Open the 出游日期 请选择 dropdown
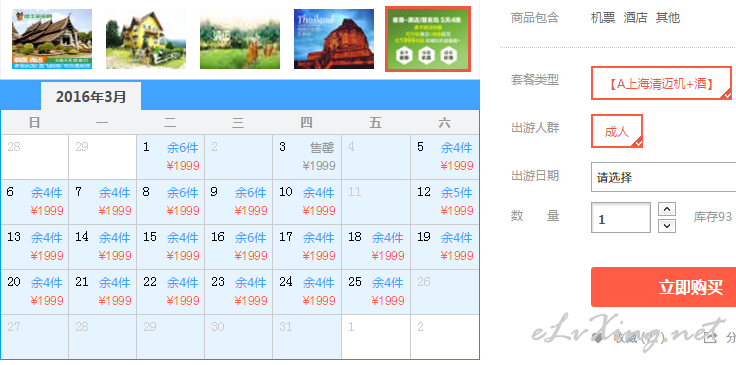The image size is (736, 365). 663,177
